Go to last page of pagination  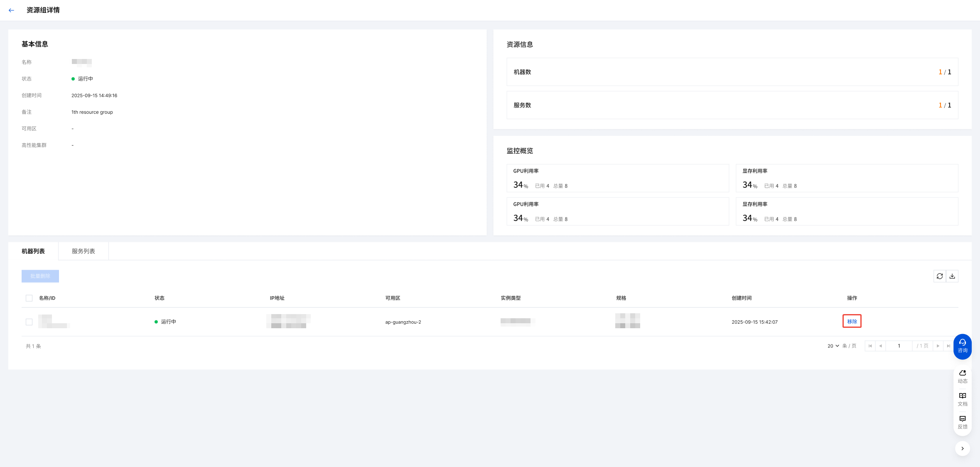[948, 346]
